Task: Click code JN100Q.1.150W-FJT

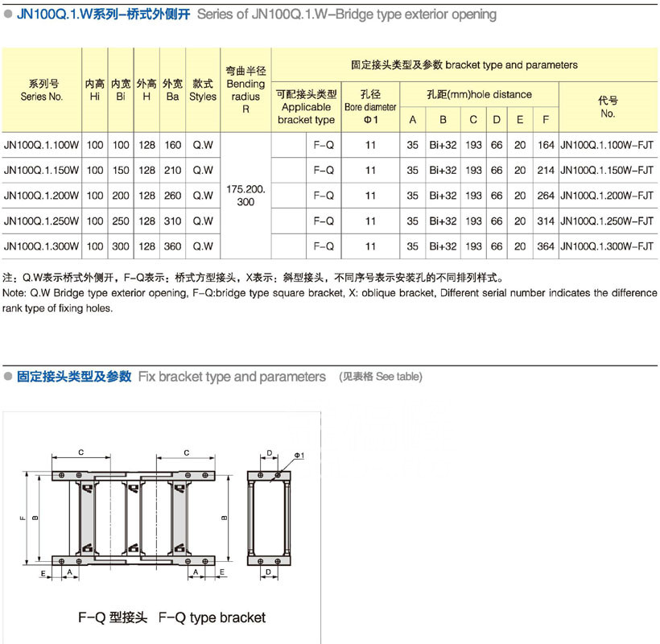Action: [x=607, y=171]
